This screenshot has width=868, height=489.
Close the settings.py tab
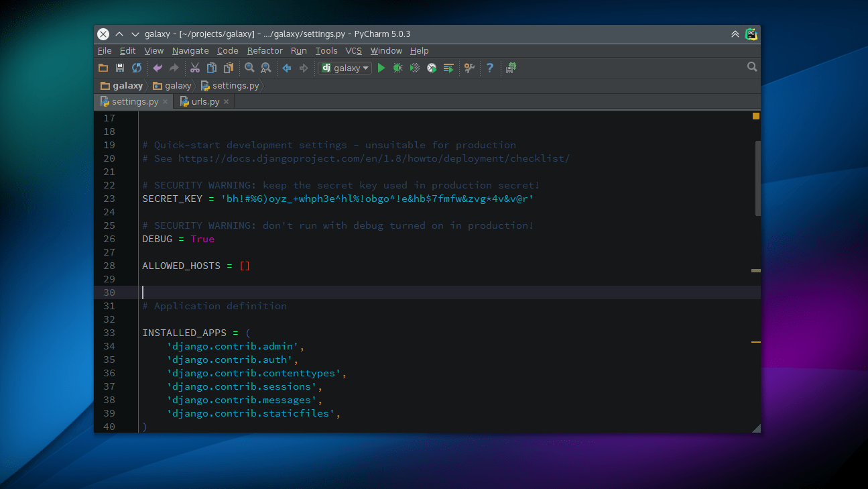point(165,102)
